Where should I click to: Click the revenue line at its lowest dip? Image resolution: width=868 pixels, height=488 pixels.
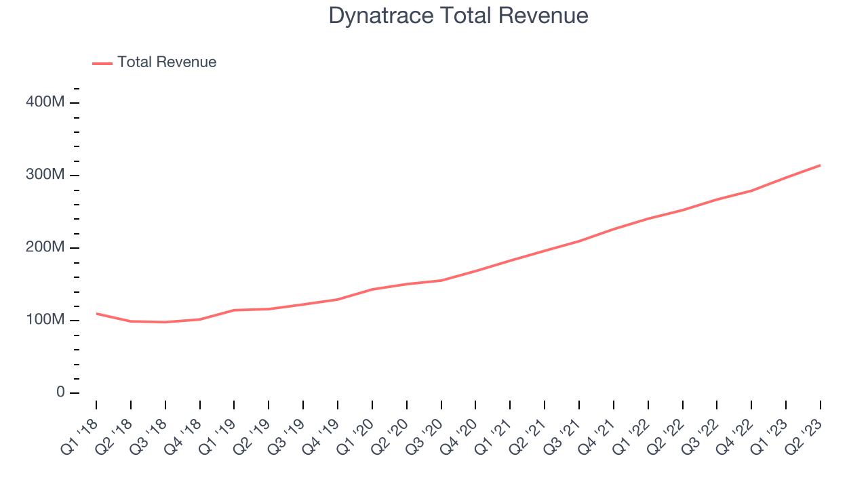[166, 322]
